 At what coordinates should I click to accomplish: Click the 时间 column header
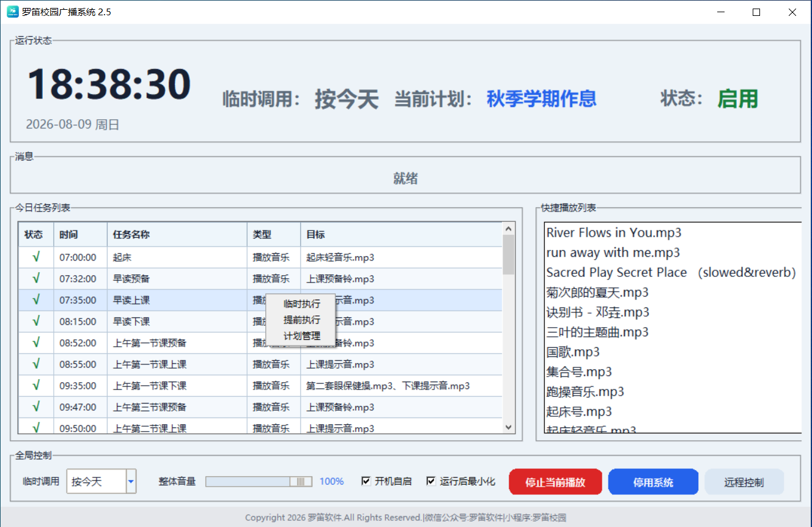point(80,235)
